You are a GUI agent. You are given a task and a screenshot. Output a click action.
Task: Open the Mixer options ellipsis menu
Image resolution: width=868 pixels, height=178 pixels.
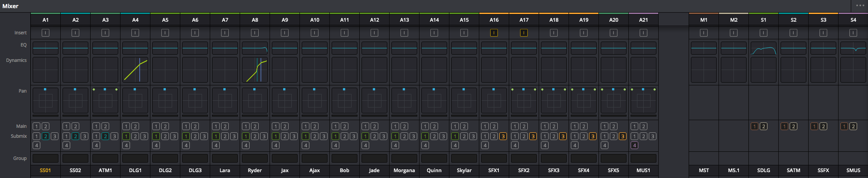tap(860, 6)
